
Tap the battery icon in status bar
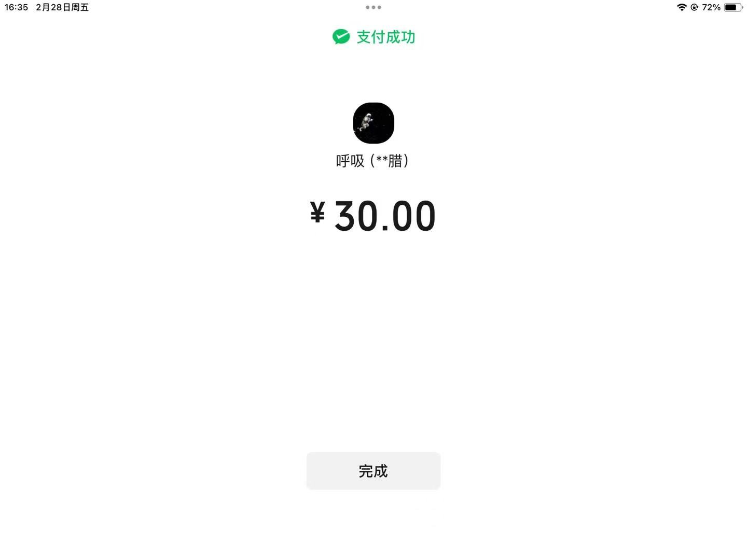click(733, 7)
